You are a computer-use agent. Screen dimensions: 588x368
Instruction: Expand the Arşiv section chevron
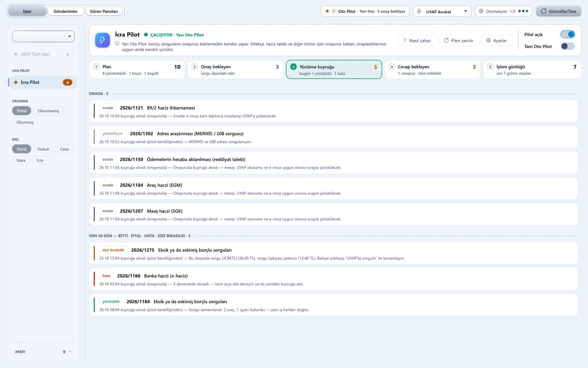coord(70,352)
